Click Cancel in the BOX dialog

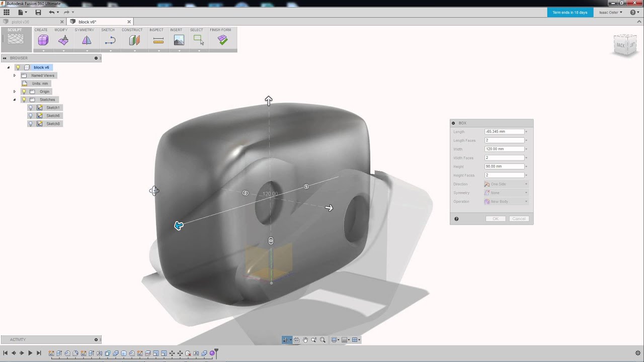519,219
